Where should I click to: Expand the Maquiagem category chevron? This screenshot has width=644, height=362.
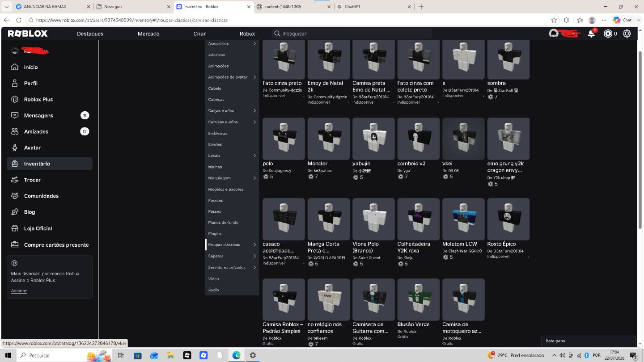point(254,178)
